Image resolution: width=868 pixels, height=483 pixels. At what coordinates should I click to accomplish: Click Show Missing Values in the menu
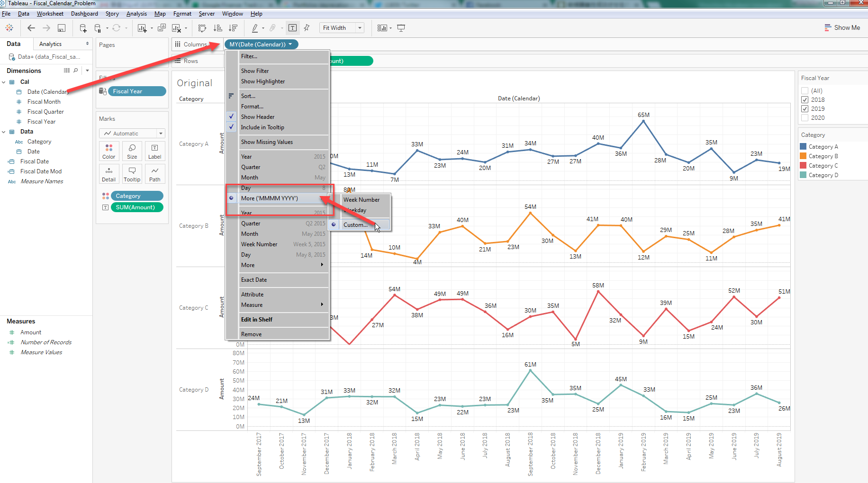(x=267, y=142)
